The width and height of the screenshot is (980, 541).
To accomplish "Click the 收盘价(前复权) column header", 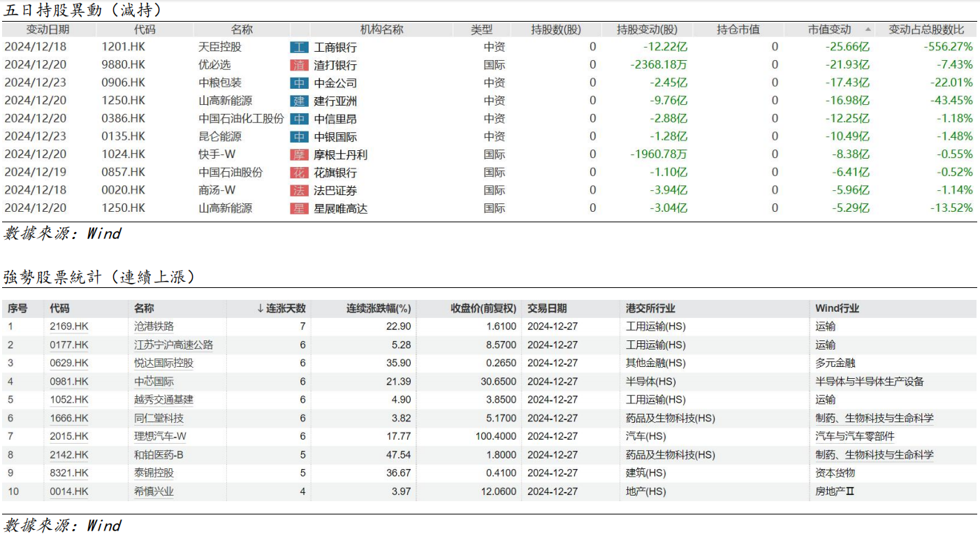I will (483, 308).
